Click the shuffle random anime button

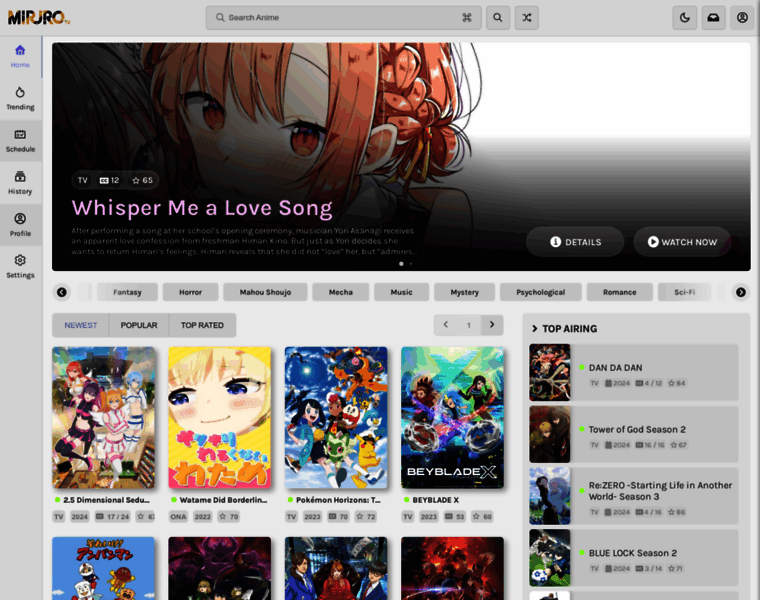(526, 18)
